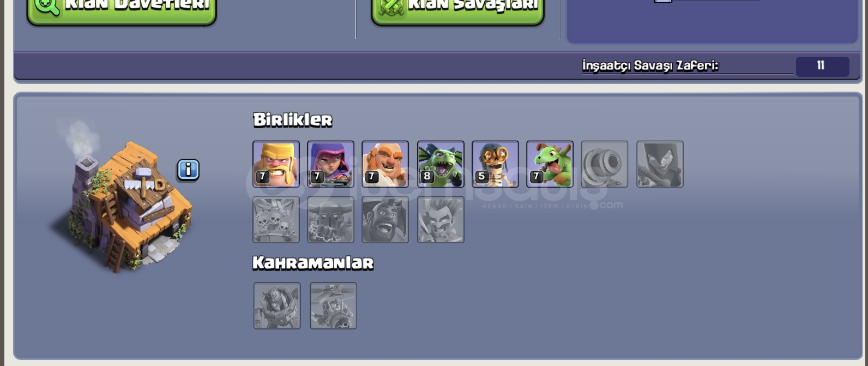The width and height of the screenshot is (868, 366).
Task: Select the Baby Dragon troop icon
Action: point(550,164)
